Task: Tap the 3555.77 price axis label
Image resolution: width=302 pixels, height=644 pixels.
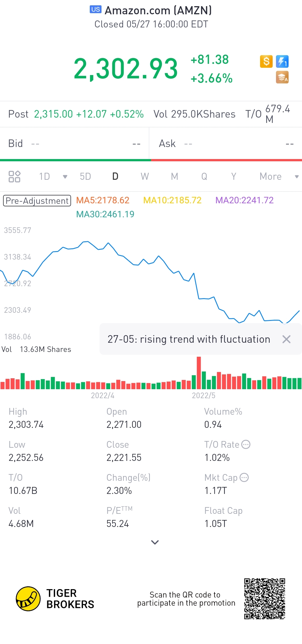Action: point(17,230)
